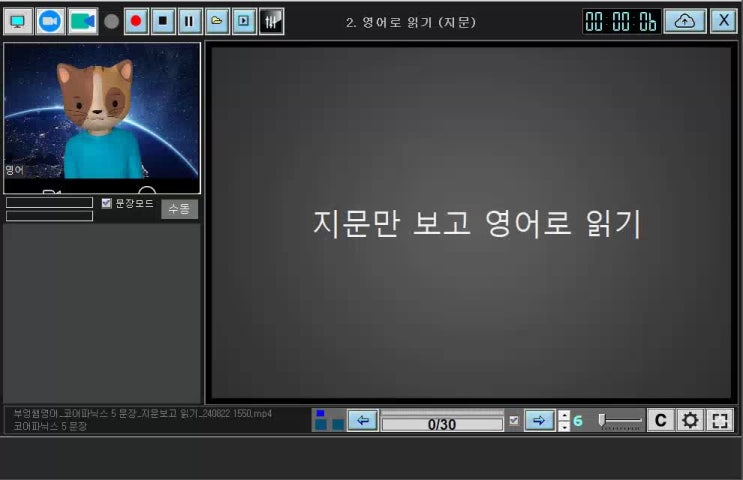
Task: Toggle the 문장모드 checkbox
Action: [107, 203]
